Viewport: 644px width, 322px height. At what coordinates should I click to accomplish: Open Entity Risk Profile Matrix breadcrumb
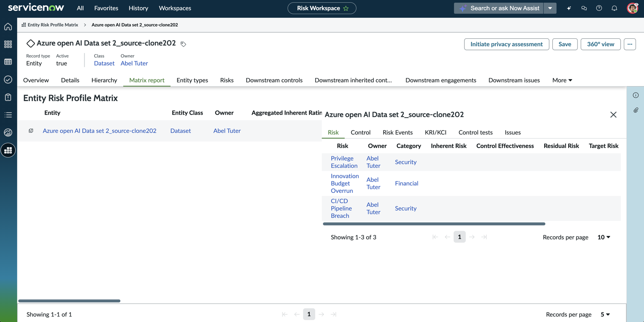(x=53, y=25)
